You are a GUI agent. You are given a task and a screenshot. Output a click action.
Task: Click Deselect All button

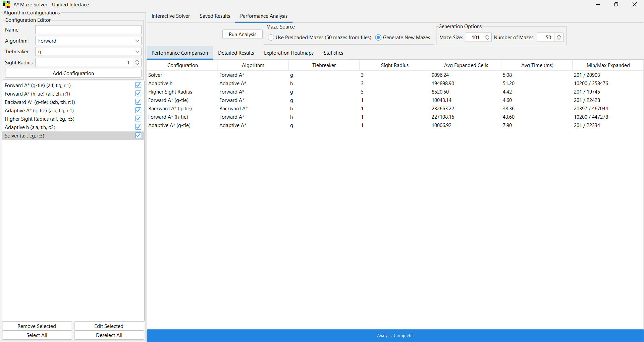pyautogui.click(x=109, y=335)
